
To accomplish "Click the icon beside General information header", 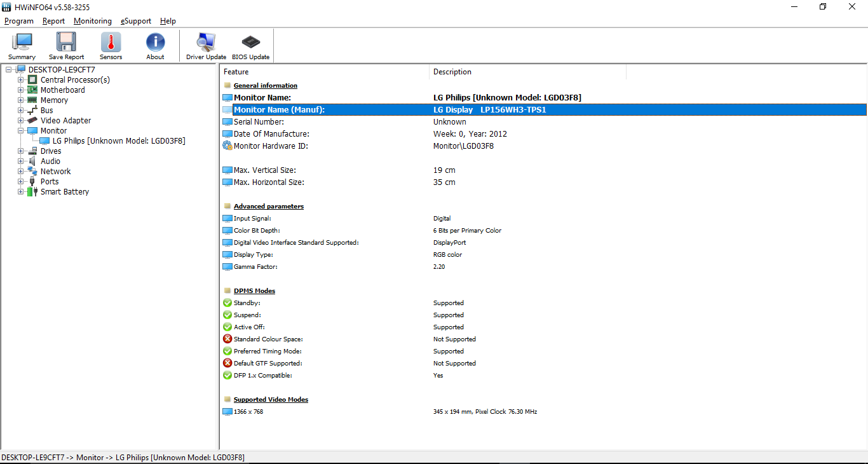I will pyautogui.click(x=227, y=85).
